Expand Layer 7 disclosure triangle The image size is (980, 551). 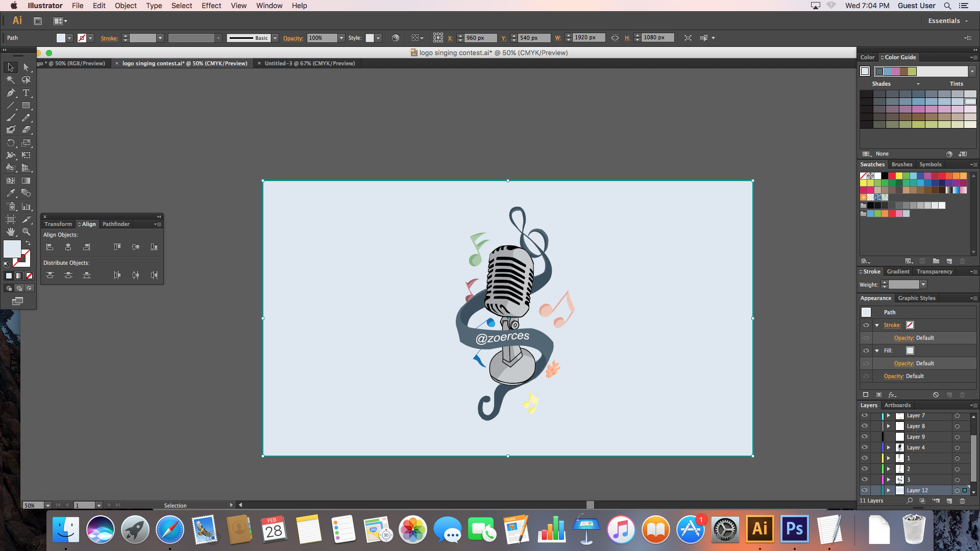pos(889,416)
